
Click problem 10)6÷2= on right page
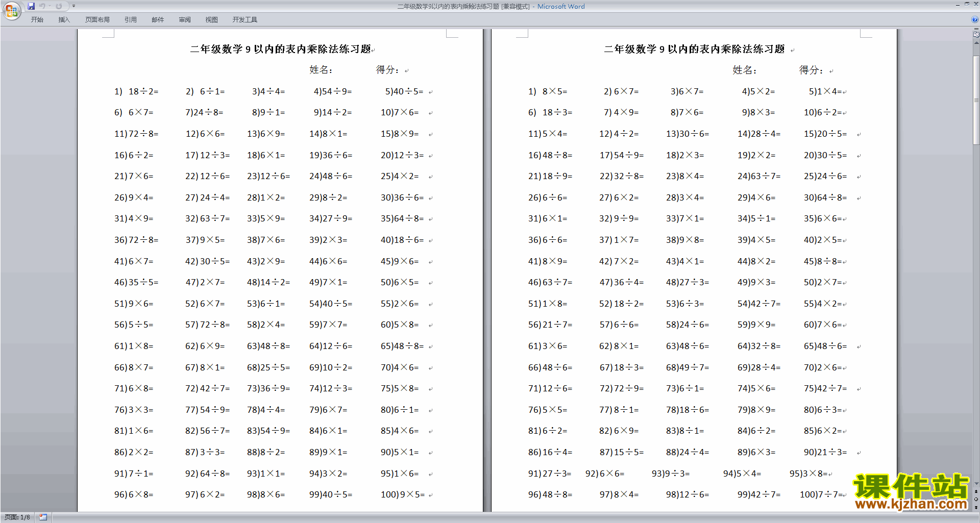[x=823, y=112]
